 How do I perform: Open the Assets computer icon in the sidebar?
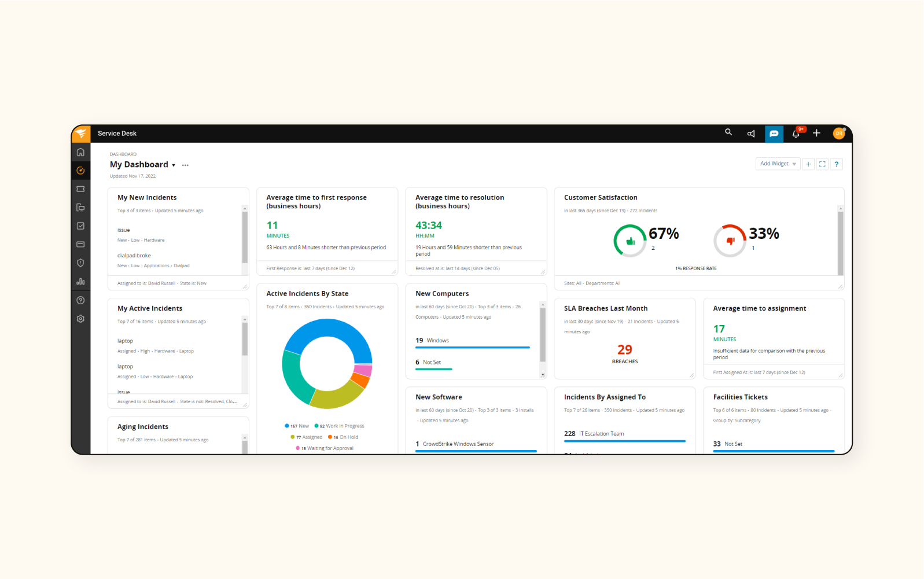click(80, 208)
